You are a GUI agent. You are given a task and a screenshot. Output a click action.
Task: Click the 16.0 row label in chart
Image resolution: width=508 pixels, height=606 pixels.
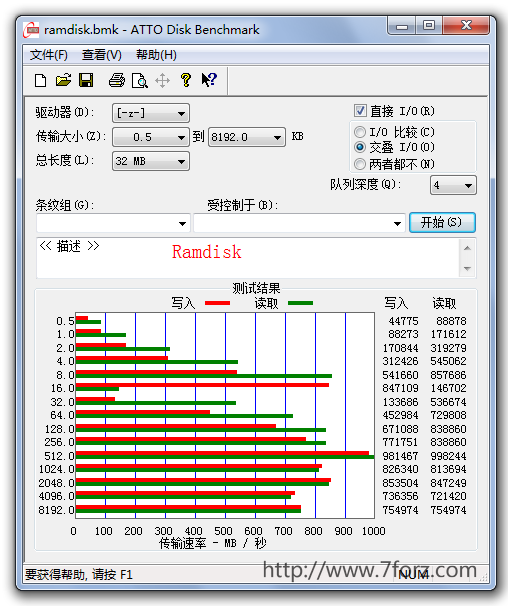[x=63, y=388]
